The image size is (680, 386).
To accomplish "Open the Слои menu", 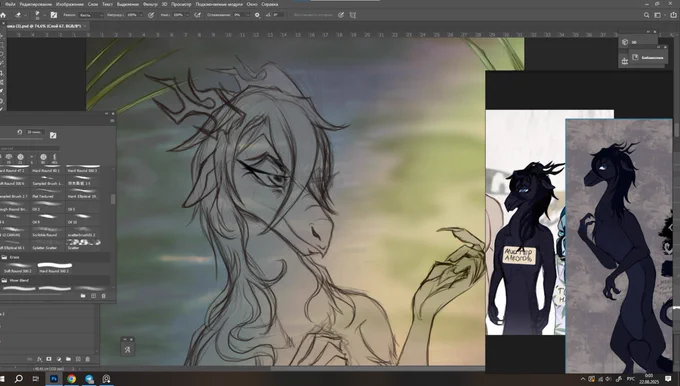I will pyautogui.click(x=93, y=4).
